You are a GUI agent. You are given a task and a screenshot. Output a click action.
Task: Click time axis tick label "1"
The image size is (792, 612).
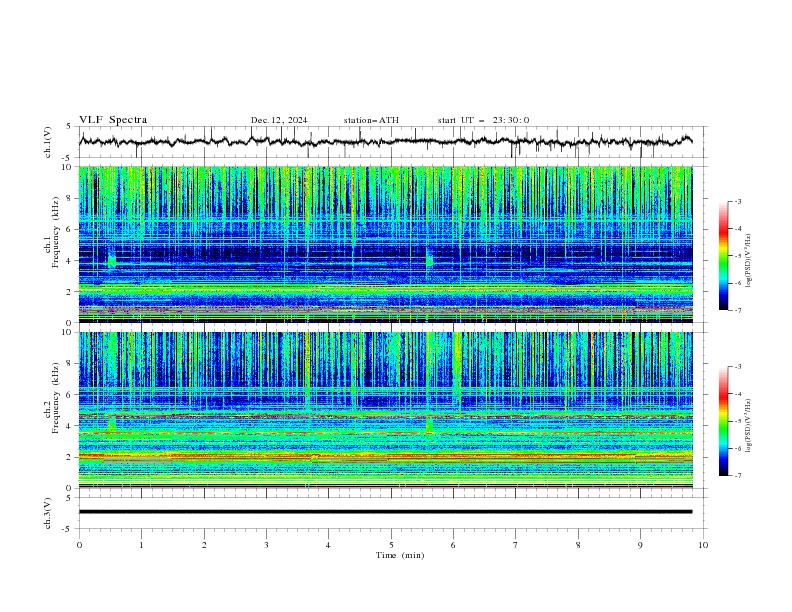[x=141, y=545]
